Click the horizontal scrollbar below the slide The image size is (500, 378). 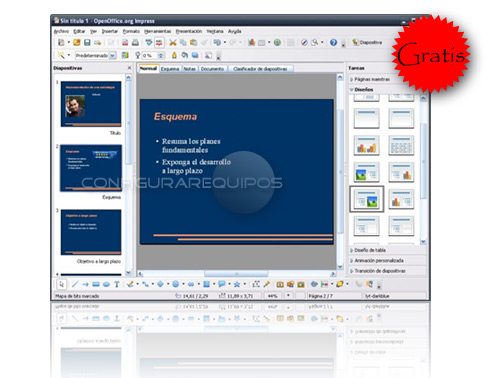(236, 274)
